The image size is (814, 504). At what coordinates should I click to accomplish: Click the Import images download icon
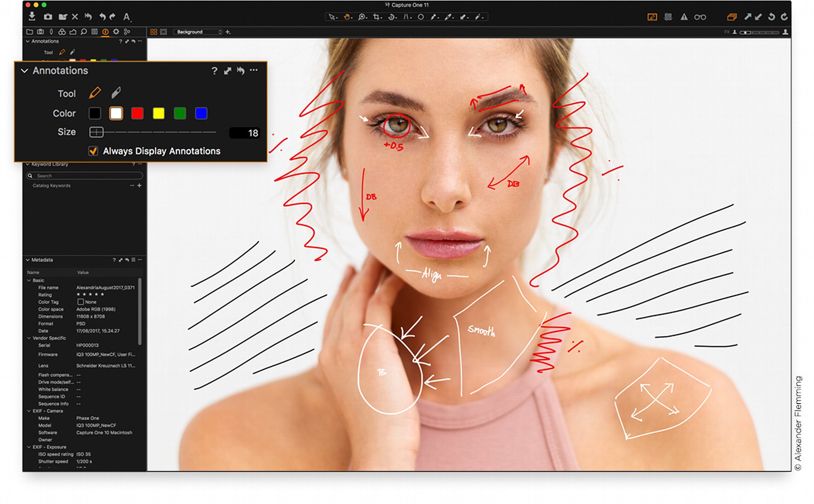[32, 16]
